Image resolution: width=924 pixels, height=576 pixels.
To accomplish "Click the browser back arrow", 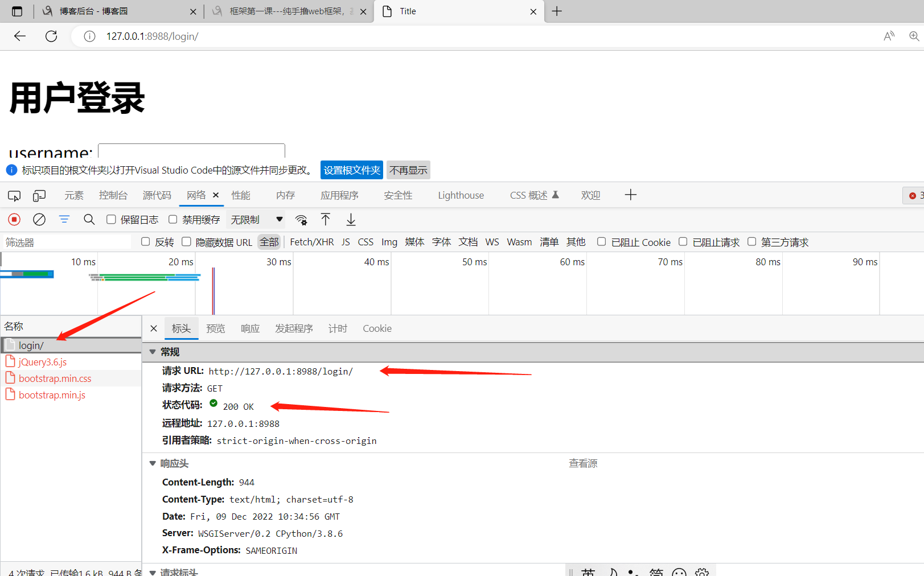I will click(x=20, y=36).
